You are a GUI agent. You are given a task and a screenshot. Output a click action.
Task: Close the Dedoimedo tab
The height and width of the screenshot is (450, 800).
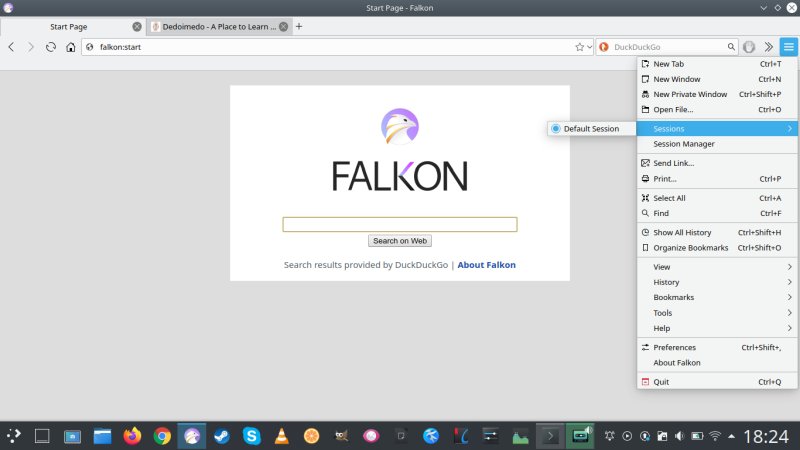(x=284, y=27)
